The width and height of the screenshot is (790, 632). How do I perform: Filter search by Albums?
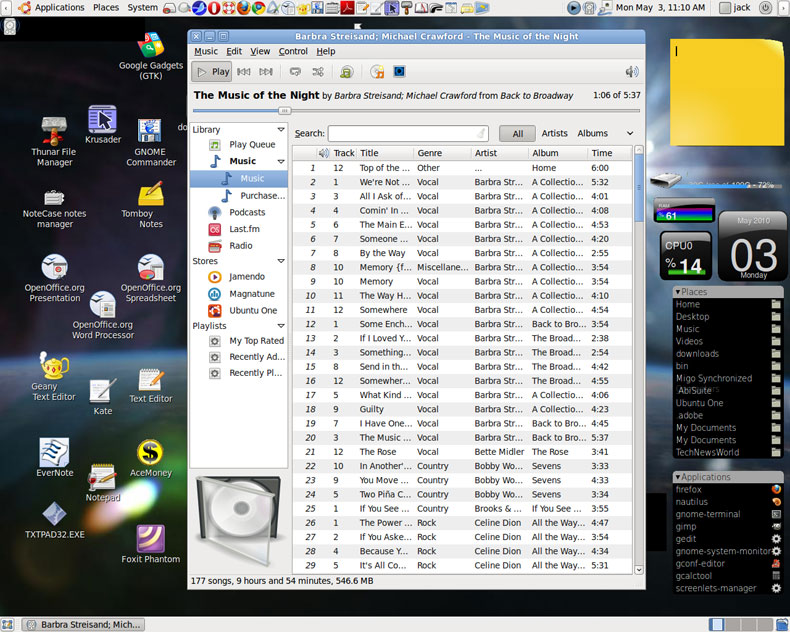(x=592, y=134)
